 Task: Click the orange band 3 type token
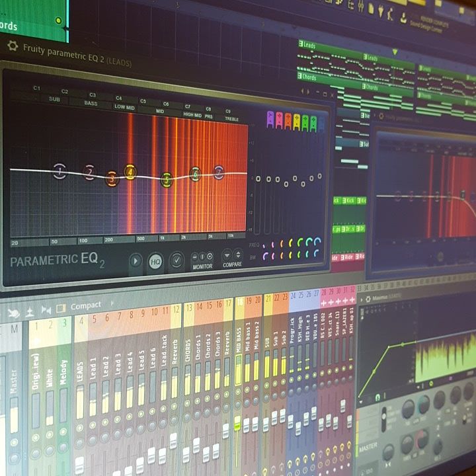click(x=288, y=121)
